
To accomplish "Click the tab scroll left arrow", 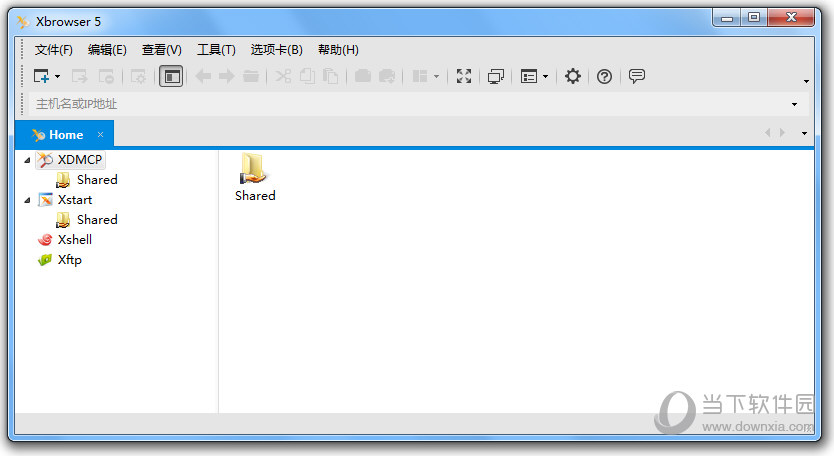I will [x=768, y=132].
